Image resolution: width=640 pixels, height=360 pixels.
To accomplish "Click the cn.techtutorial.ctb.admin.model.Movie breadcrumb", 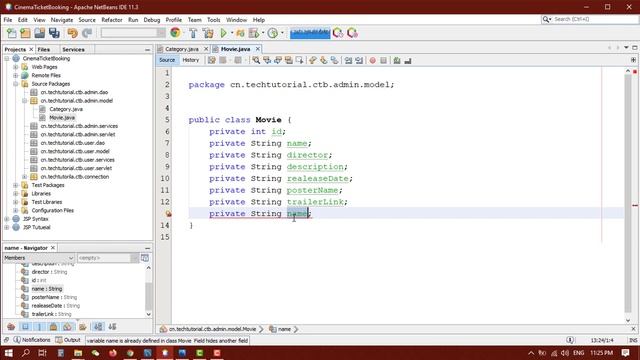I will coord(212,329).
